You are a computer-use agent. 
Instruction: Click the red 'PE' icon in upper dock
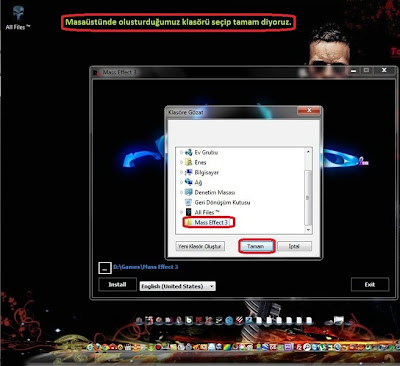click(199, 320)
